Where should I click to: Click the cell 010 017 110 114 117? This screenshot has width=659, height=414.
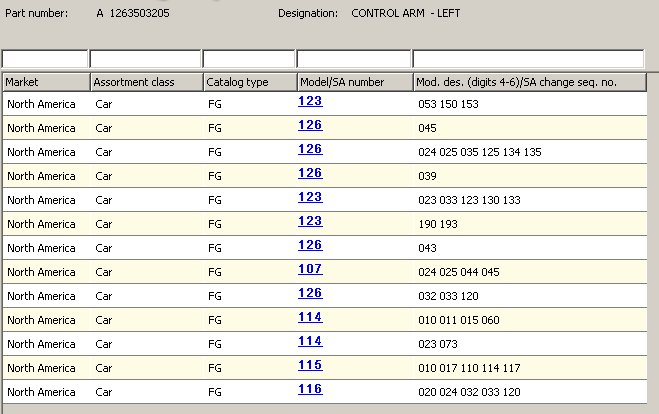click(469, 368)
